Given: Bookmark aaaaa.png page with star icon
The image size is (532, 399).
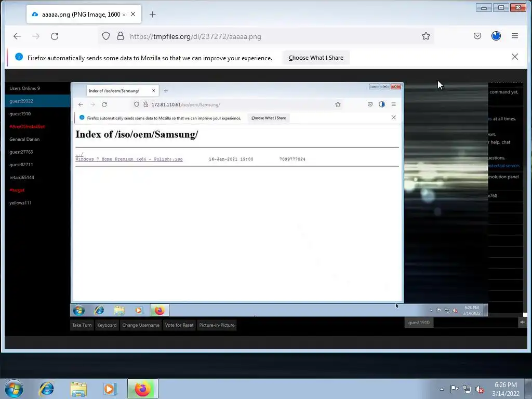Looking at the screenshot, I should click(426, 36).
